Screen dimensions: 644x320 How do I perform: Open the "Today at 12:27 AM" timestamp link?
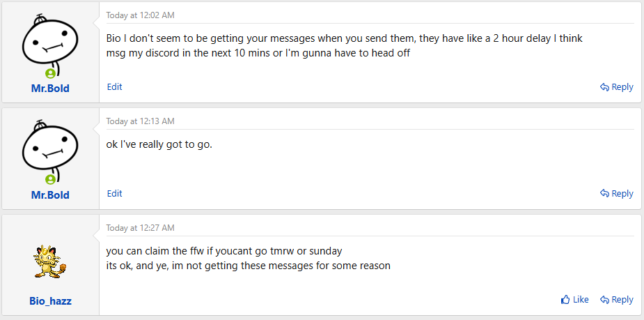coord(140,228)
